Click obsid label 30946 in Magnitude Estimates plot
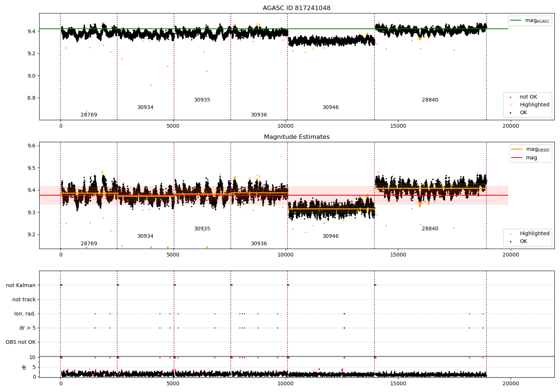This screenshot has width=560, height=392. (x=331, y=236)
